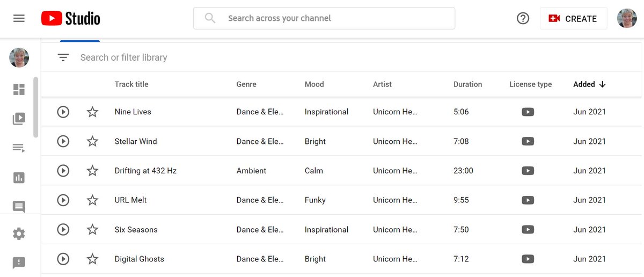Click the Track title column header
This screenshot has height=277, width=644.
131,84
